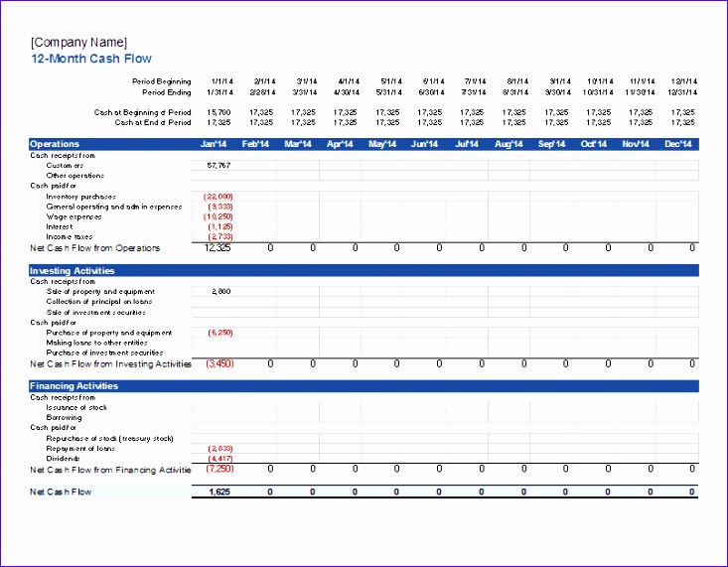The image size is (728, 567).
Task: Click the Jun'14 column header
Action: 424,144
